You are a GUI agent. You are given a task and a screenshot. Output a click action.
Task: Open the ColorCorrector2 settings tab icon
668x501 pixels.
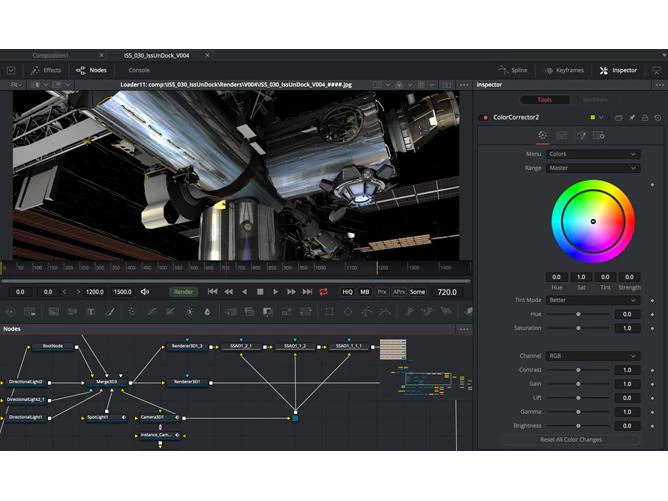click(x=599, y=135)
